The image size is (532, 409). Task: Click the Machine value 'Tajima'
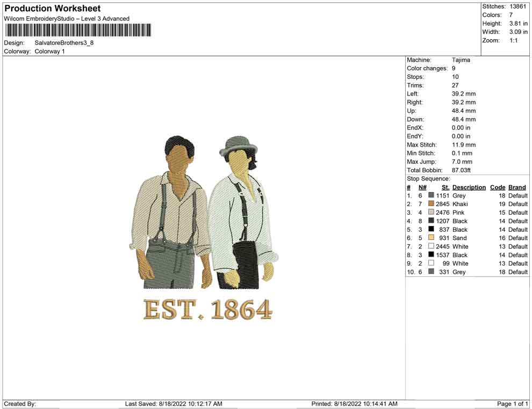coord(461,60)
